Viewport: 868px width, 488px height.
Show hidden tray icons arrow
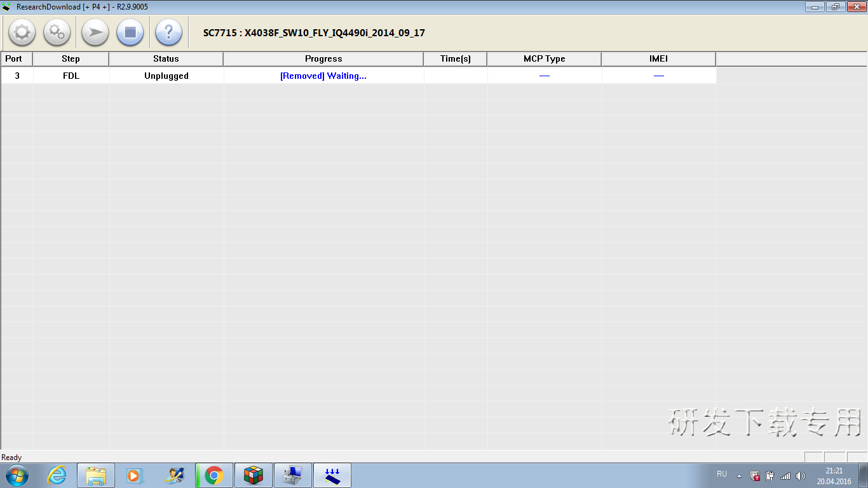(739, 475)
